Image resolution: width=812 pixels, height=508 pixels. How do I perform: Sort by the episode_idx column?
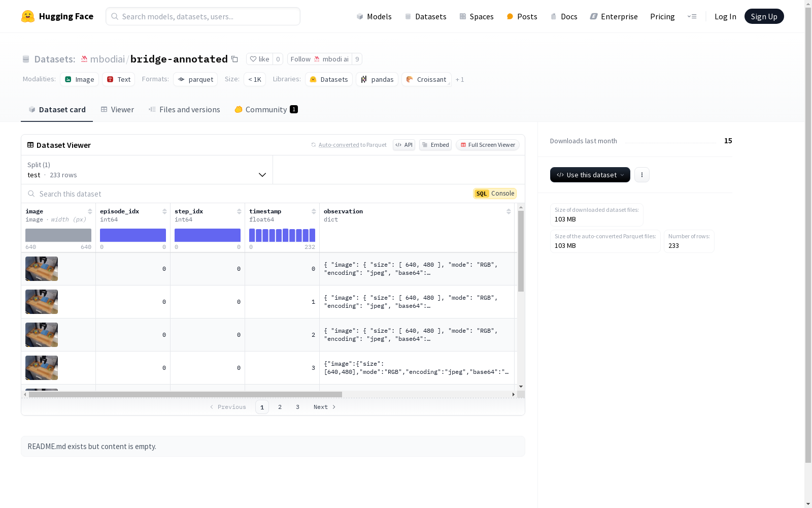click(x=164, y=211)
